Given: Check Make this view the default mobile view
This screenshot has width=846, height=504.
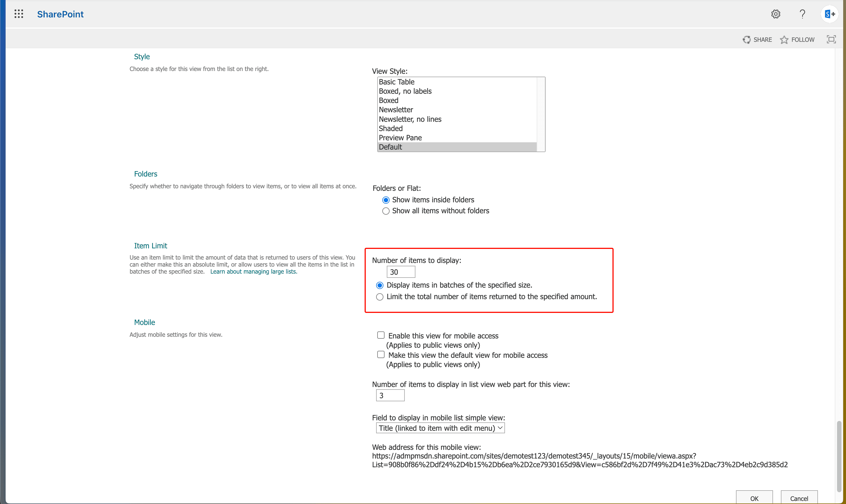Looking at the screenshot, I should (380, 354).
